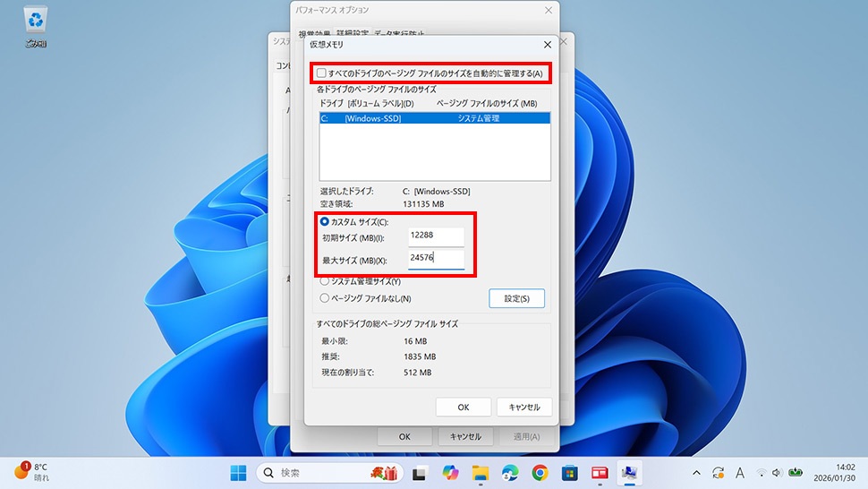Screen dimensions: 868x489
Task: Launch Microsoft Edge from the taskbar
Action: pyautogui.click(x=510, y=472)
